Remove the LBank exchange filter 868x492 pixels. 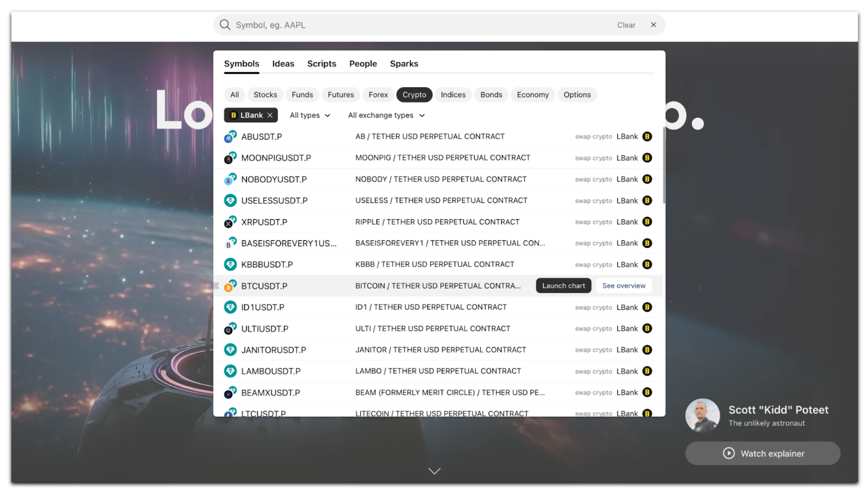tap(270, 115)
